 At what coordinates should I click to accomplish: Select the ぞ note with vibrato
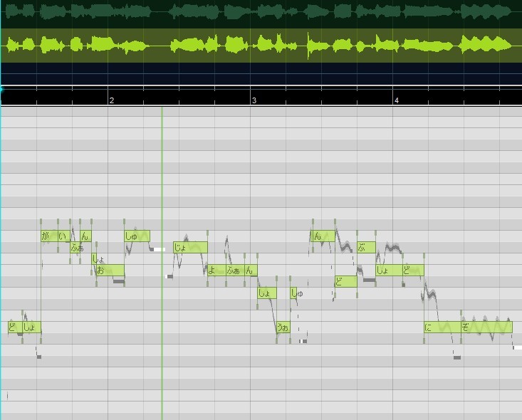coord(486,327)
